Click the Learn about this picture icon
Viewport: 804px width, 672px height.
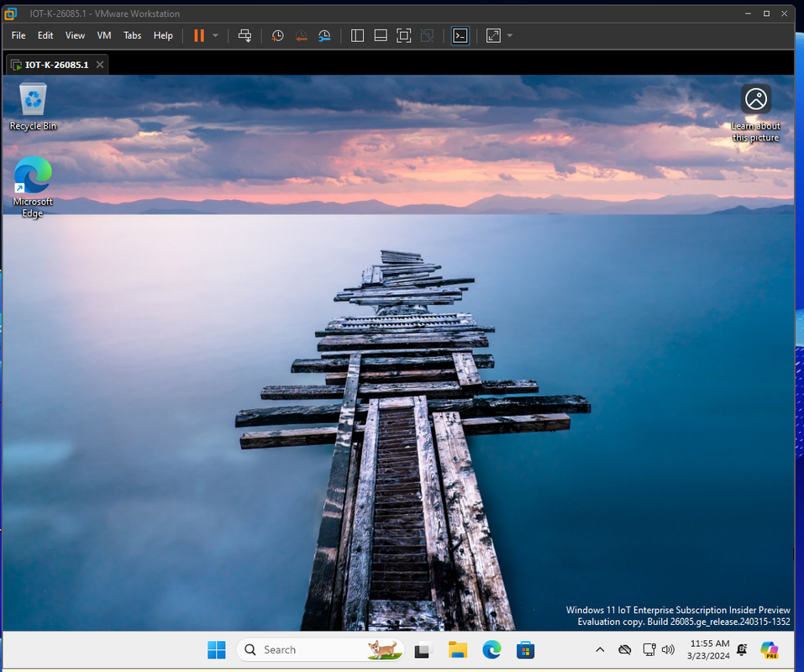point(756,113)
